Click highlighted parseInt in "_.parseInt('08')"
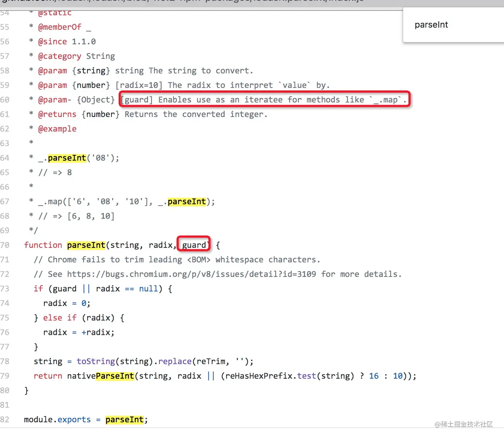Image resolution: width=504 pixels, height=439 pixels. pyautogui.click(x=67, y=158)
